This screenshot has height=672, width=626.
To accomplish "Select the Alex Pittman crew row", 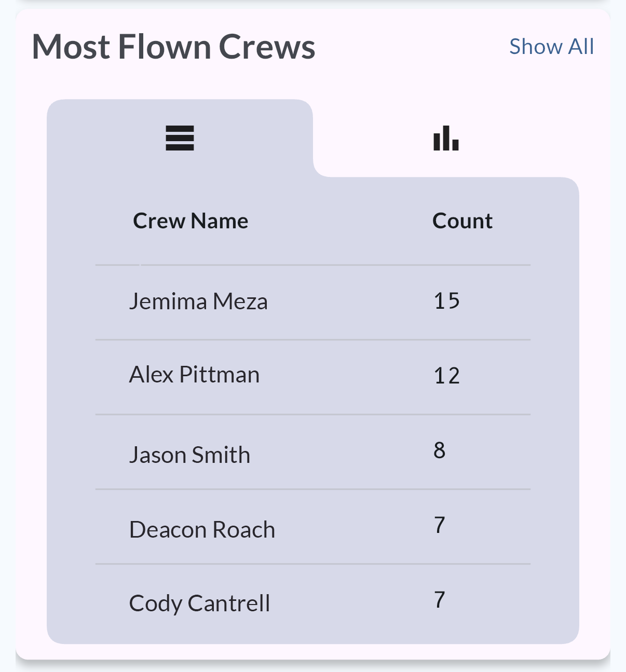I will [x=194, y=375].
